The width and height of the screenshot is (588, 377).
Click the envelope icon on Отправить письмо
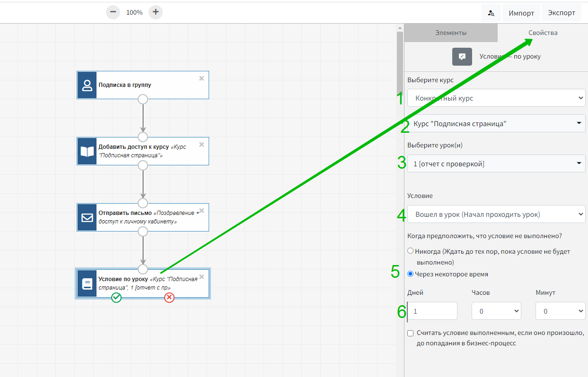pos(87,217)
